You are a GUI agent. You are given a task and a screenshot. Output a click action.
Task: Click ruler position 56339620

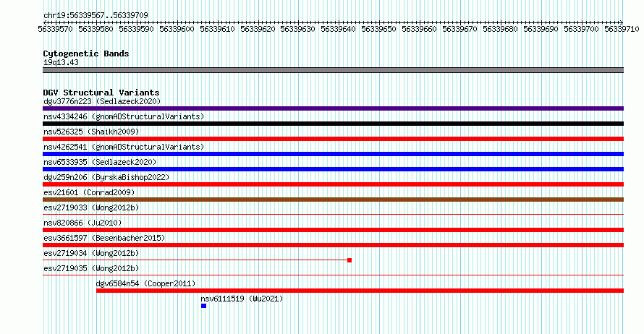pos(258,29)
